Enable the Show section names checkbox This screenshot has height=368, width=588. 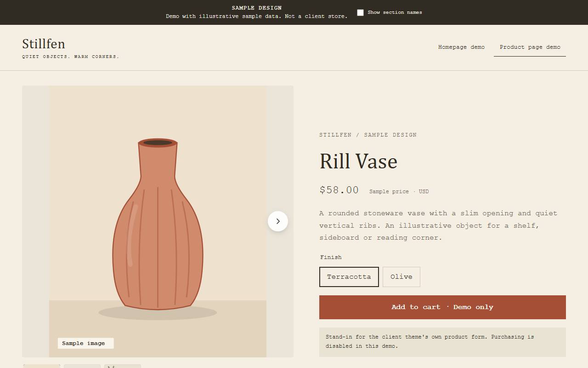360,12
